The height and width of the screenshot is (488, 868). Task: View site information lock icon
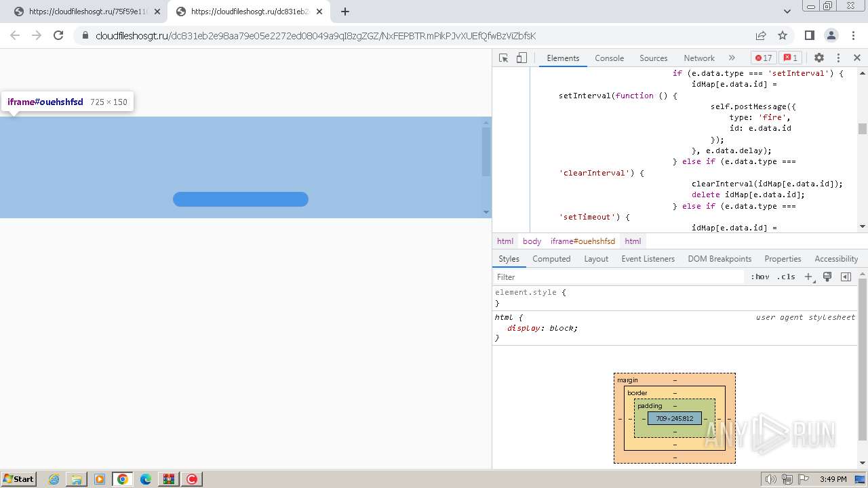85,36
